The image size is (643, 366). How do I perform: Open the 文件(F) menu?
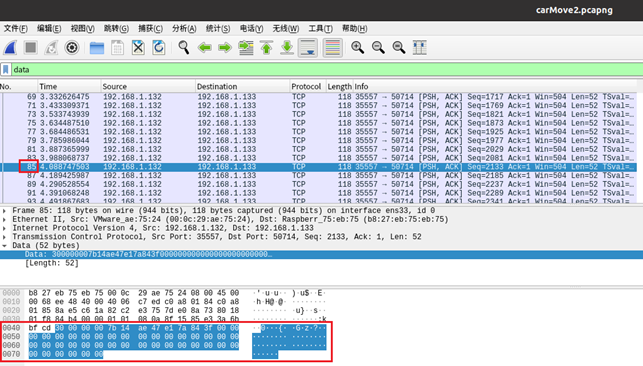(16, 28)
